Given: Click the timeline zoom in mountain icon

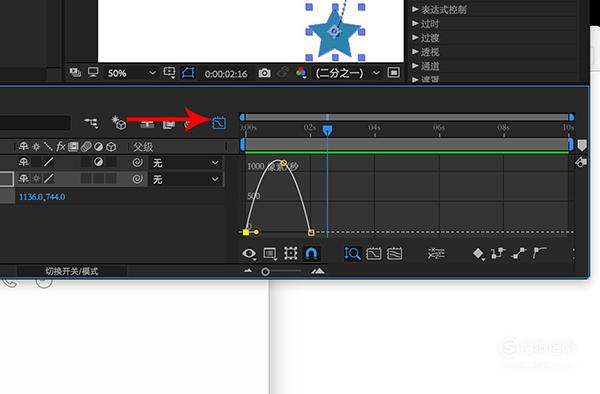Looking at the screenshot, I should pos(318,271).
